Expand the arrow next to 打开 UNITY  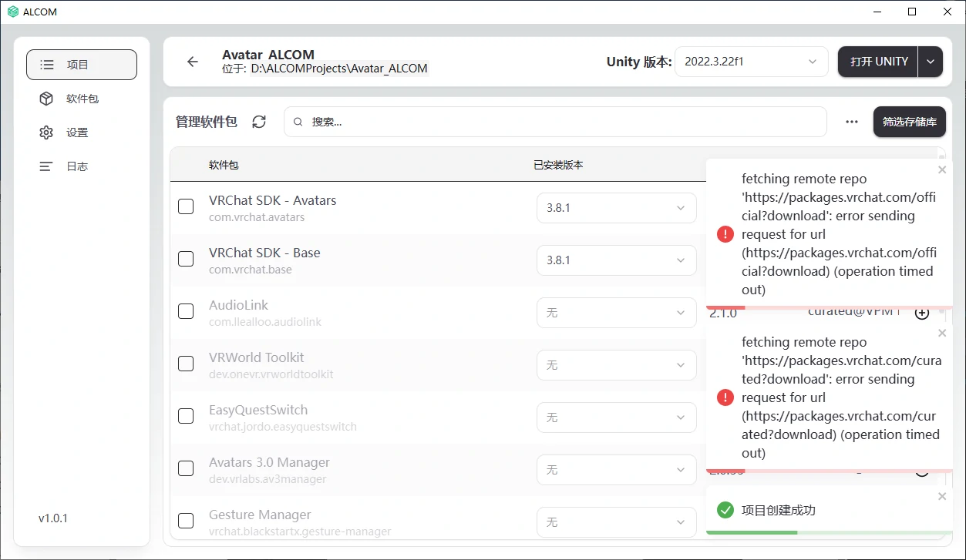931,62
